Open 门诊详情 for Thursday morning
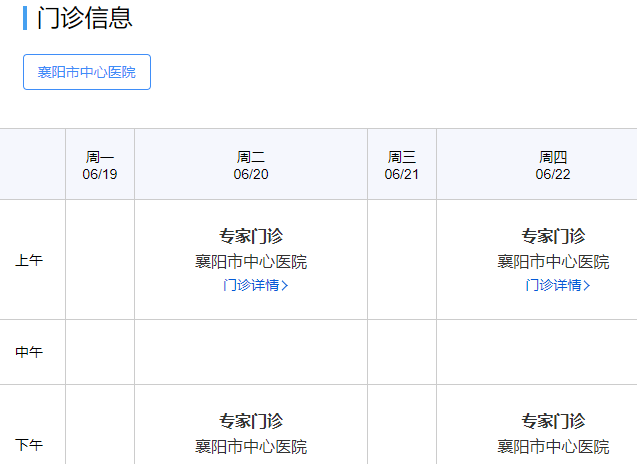The width and height of the screenshot is (637, 464). [x=554, y=285]
